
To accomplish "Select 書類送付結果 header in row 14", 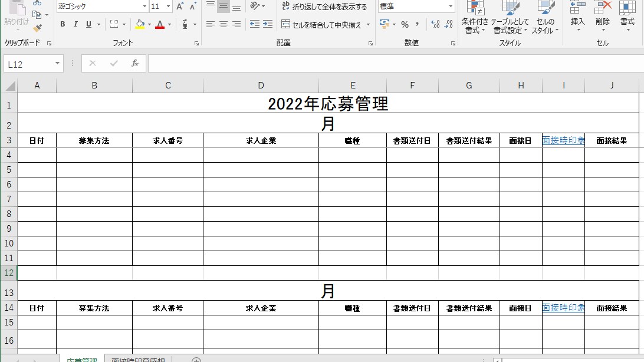I will 469,308.
